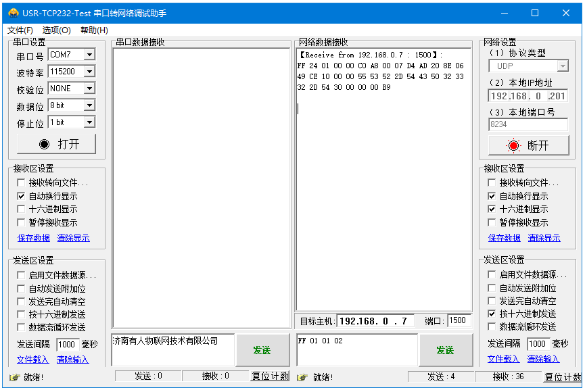The image size is (585, 392).
Task: Send network data with right 发送 button
Action: click(x=445, y=350)
